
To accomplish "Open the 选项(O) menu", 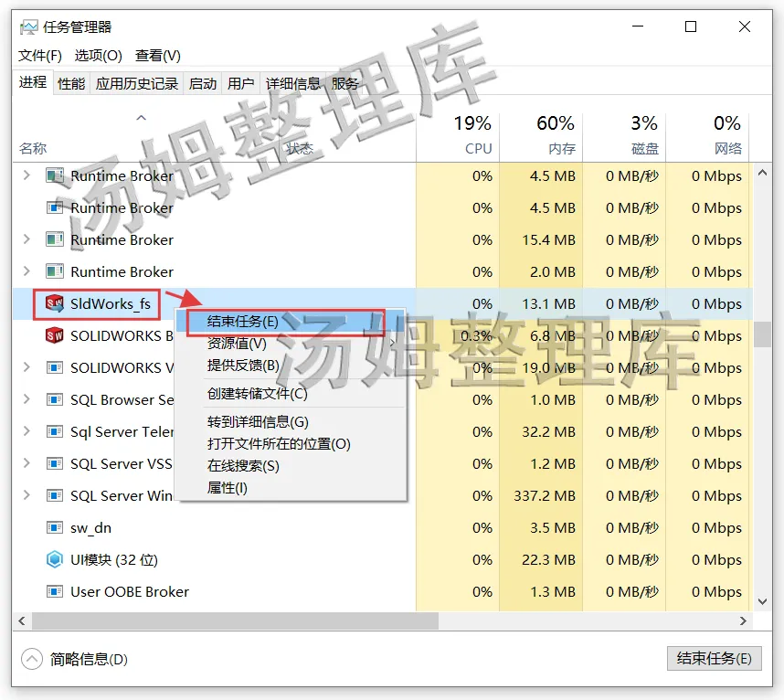I will [98, 55].
